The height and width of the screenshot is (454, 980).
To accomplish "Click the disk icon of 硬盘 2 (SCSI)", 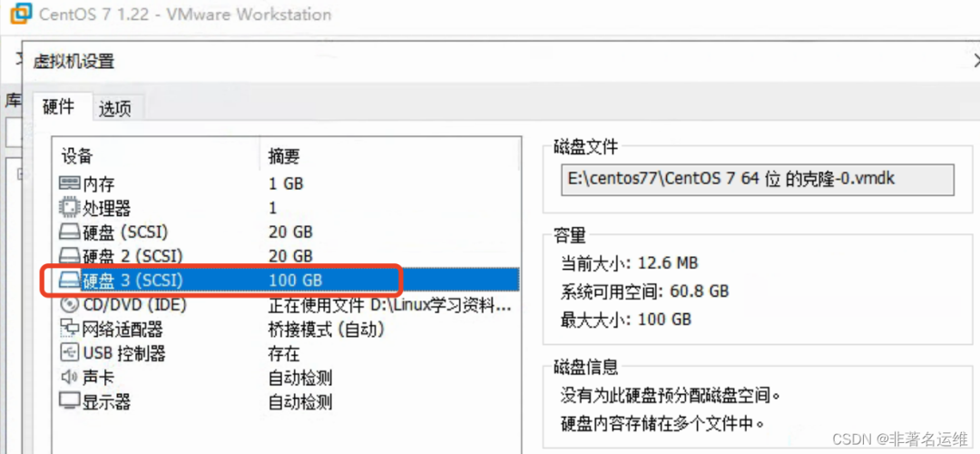I will click(69, 256).
